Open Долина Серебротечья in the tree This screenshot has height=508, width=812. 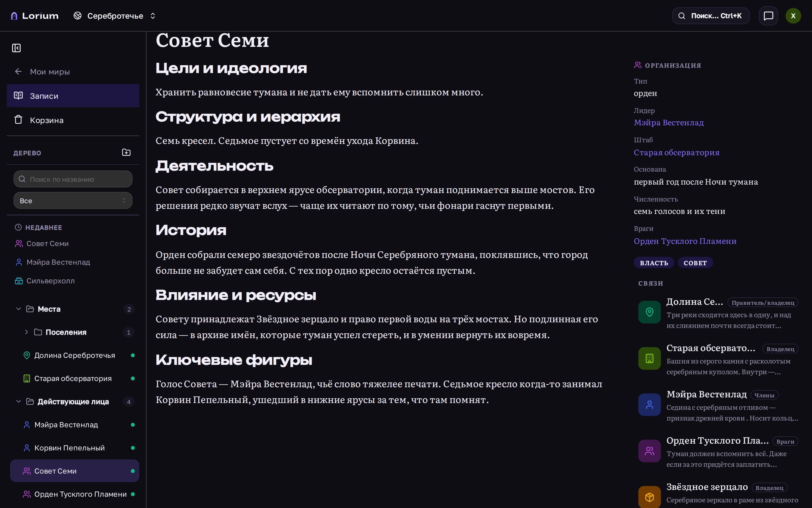tap(74, 356)
